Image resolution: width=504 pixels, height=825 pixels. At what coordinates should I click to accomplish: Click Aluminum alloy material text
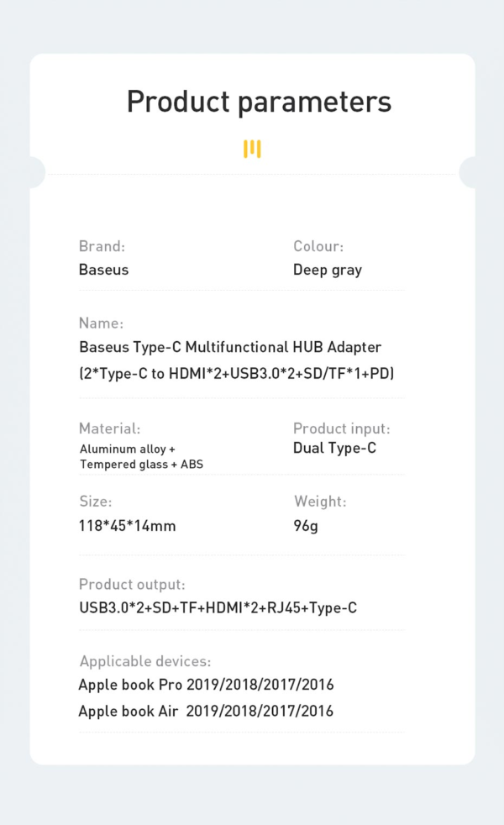pyautogui.click(x=128, y=449)
